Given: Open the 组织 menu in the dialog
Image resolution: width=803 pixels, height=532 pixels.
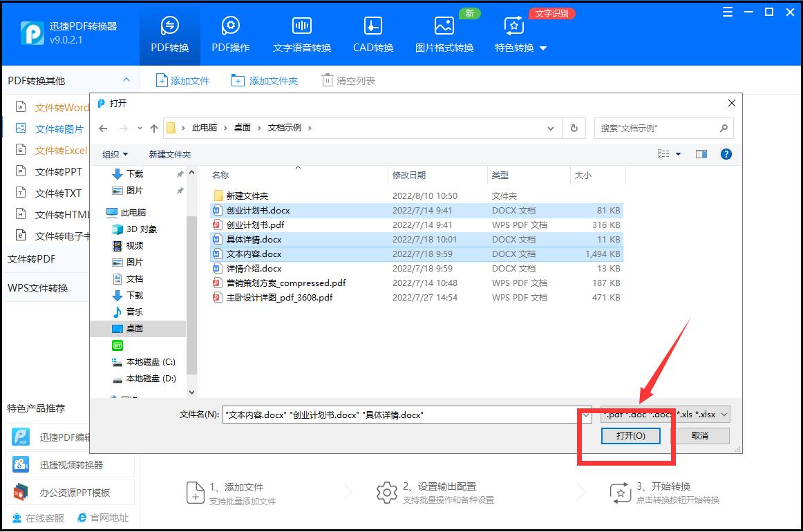Looking at the screenshot, I should coord(113,153).
